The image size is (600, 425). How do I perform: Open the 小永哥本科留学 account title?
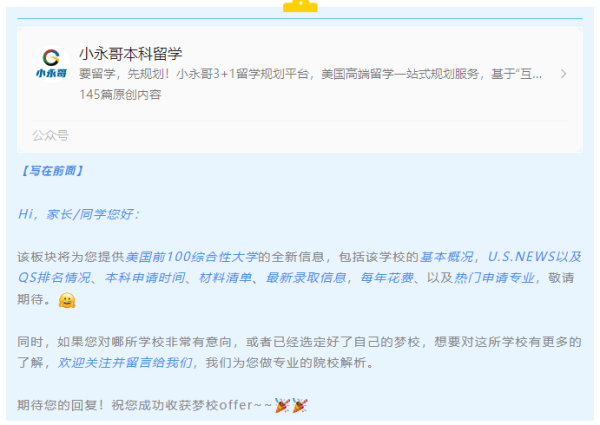coord(130,54)
